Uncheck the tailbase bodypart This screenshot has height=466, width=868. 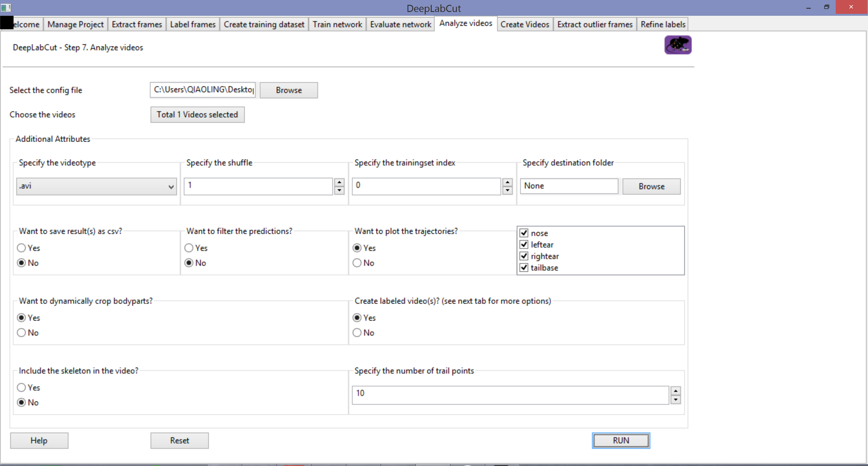coord(524,268)
